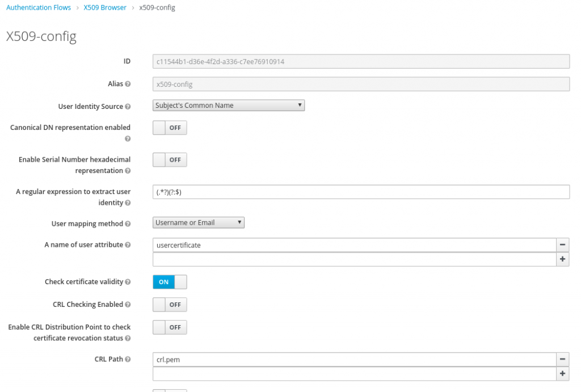Screen dimensions: 581x392
Task: Add another user attribute row
Action: click(x=562, y=259)
